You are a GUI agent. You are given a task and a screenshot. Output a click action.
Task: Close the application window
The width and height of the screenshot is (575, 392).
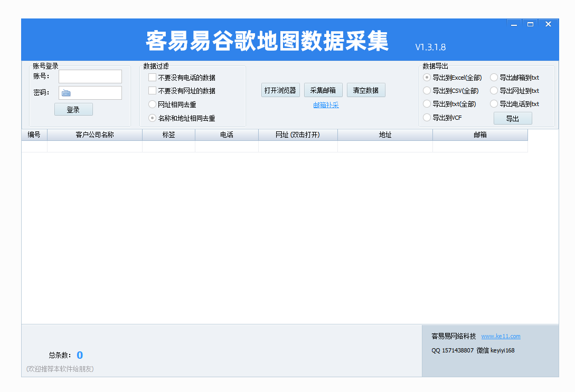[x=548, y=24]
